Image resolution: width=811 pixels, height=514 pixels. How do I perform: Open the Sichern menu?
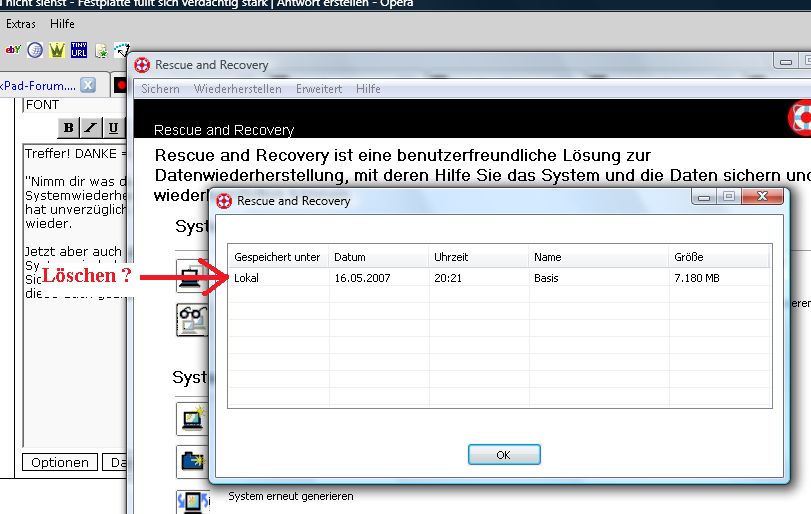tap(160, 89)
